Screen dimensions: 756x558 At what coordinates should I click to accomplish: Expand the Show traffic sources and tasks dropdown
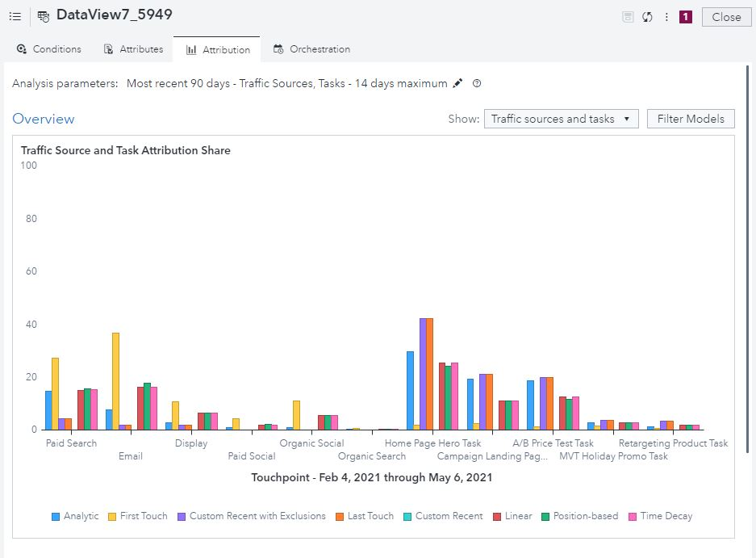pyautogui.click(x=561, y=119)
